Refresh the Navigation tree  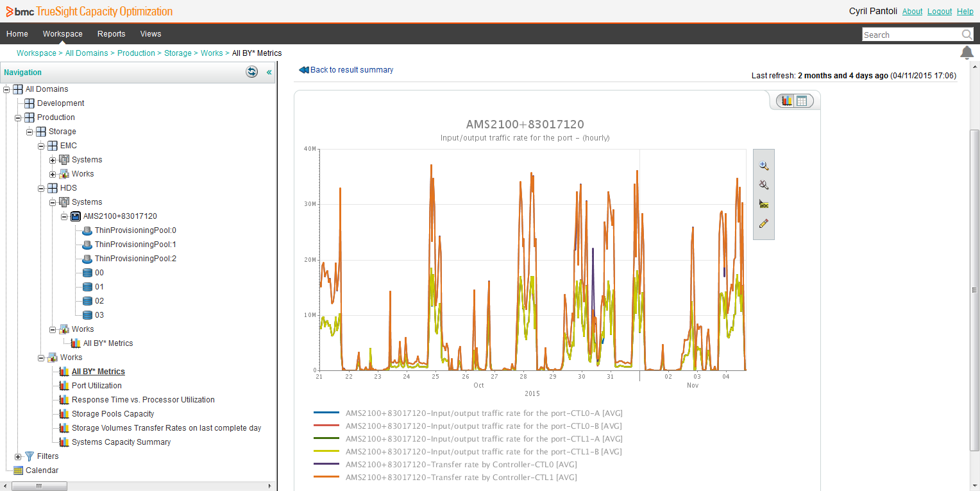tap(252, 72)
